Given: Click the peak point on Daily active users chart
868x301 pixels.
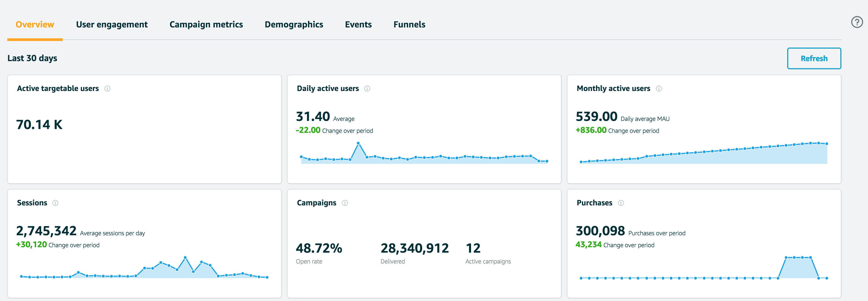Looking at the screenshot, I should click(358, 143).
